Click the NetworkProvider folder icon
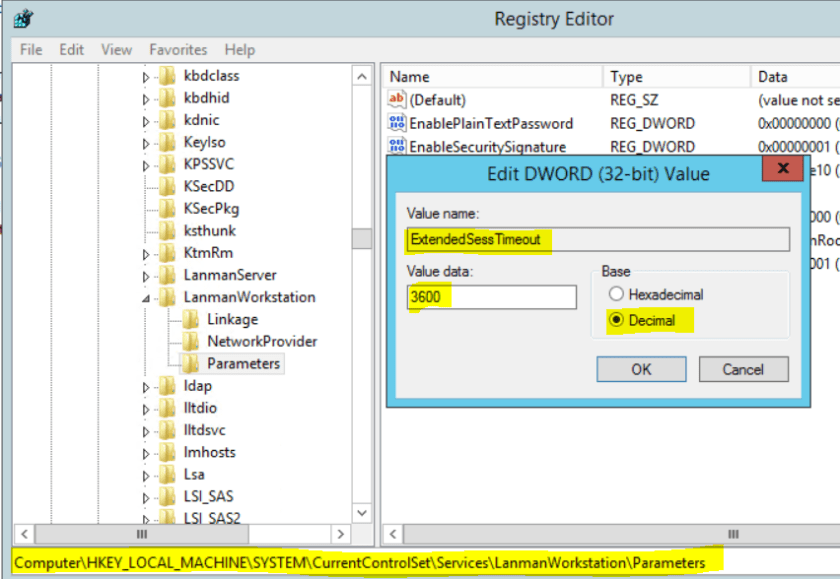 click(190, 341)
